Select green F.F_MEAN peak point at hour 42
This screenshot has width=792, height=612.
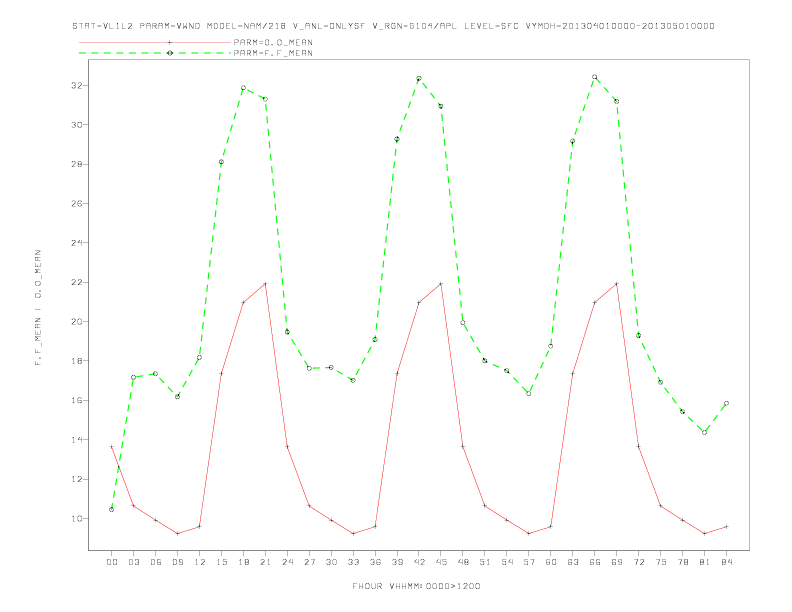(419, 79)
